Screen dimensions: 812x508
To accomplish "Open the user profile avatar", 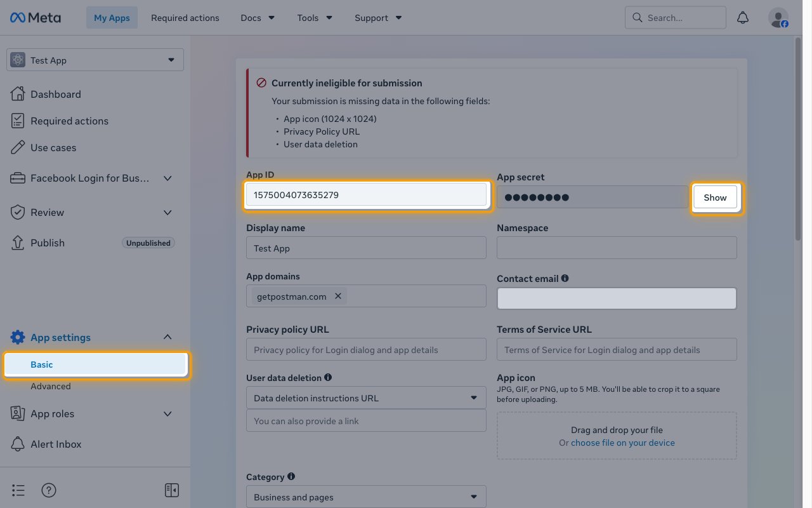I will point(778,18).
